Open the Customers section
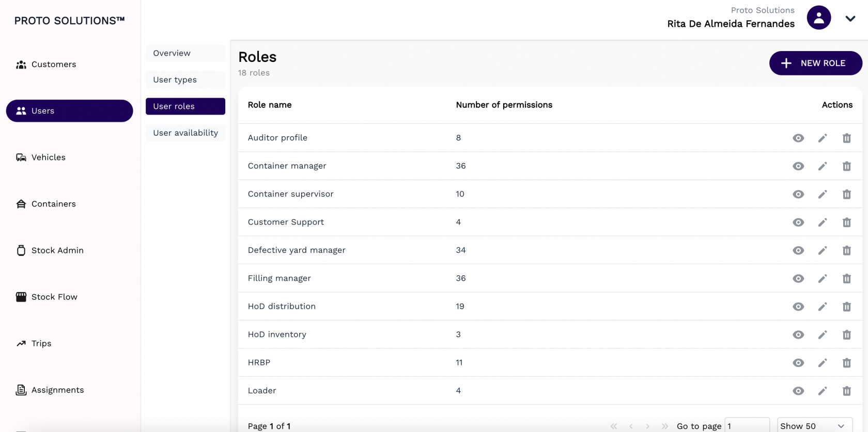 click(x=69, y=65)
